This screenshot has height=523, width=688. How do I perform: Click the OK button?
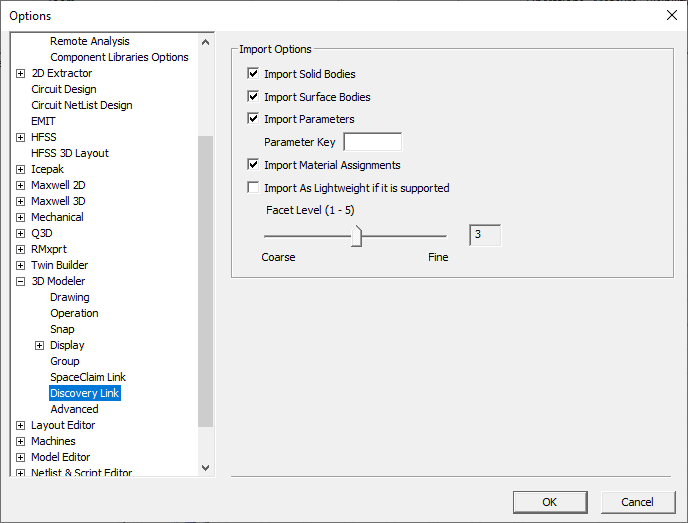tap(550, 501)
